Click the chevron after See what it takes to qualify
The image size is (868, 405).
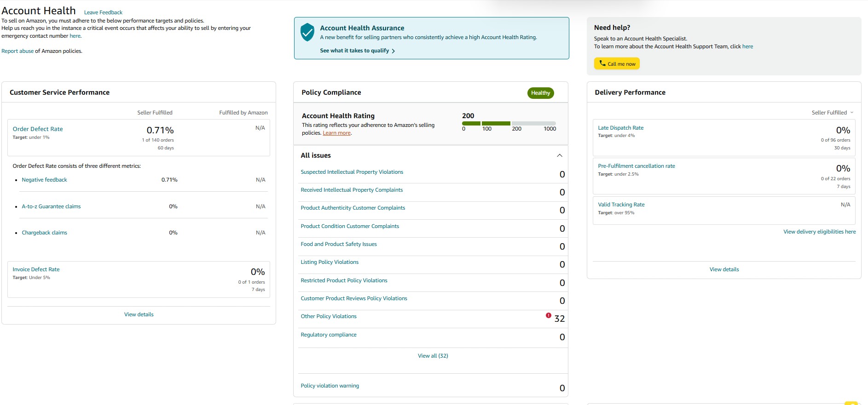click(x=393, y=51)
